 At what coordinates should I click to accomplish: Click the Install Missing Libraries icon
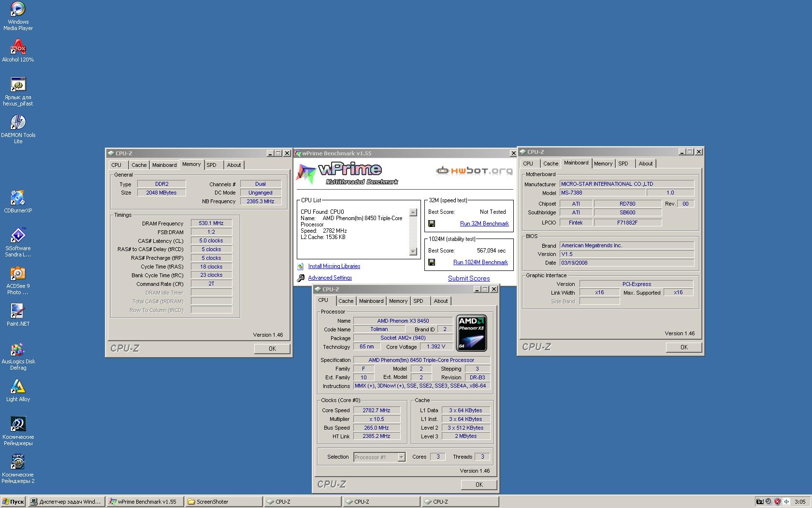coord(301,266)
